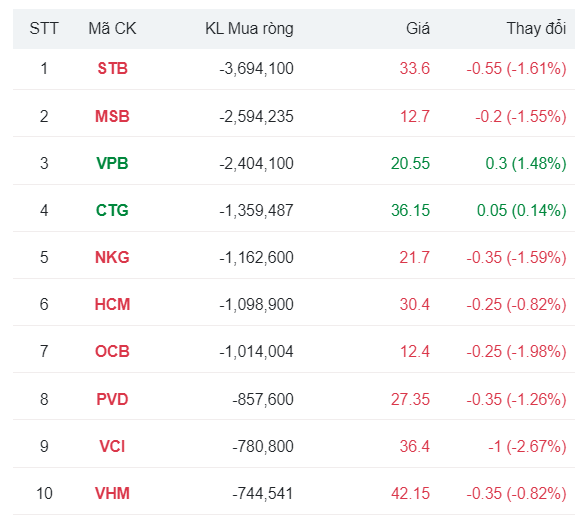This screenshot has height=518, width=587.
Task: Click the price 12.7
Action: (x=415, y=116)
